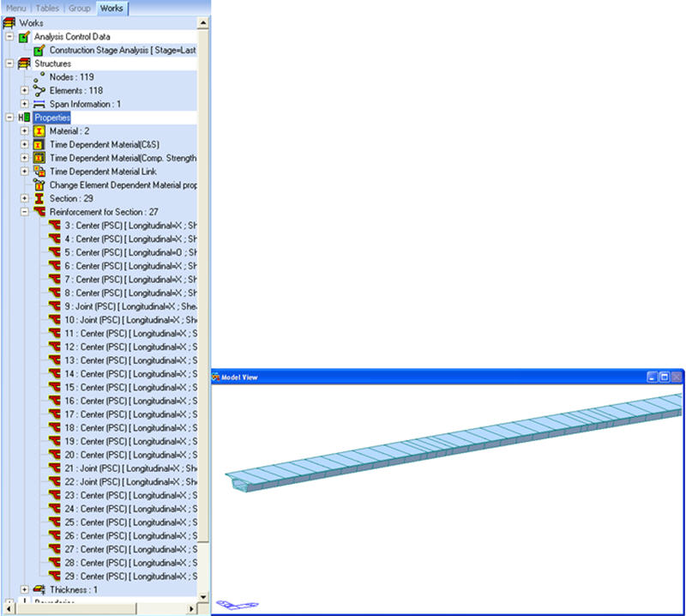Click the Thickness icon in the tree

[x=39, y=589]
